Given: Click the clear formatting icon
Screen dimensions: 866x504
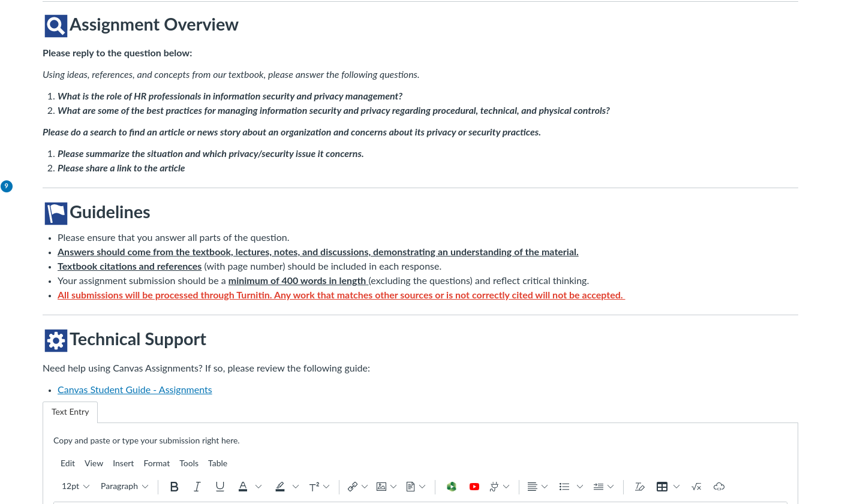Looking at the screenshot, I should point(639,487).
